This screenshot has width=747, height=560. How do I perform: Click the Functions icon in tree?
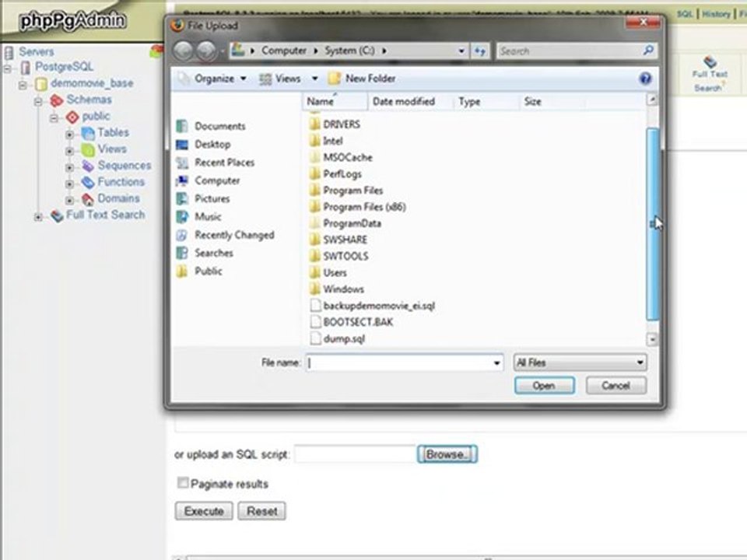88,182
